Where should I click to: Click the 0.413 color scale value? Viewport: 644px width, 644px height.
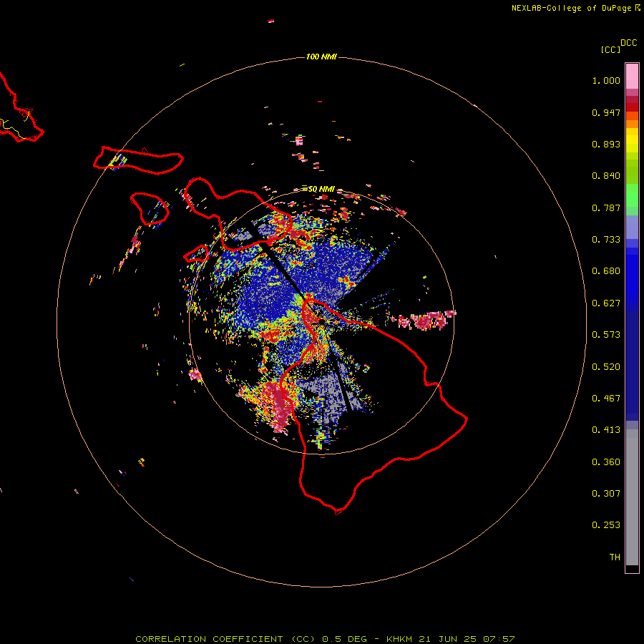click(x=606, y=430)
